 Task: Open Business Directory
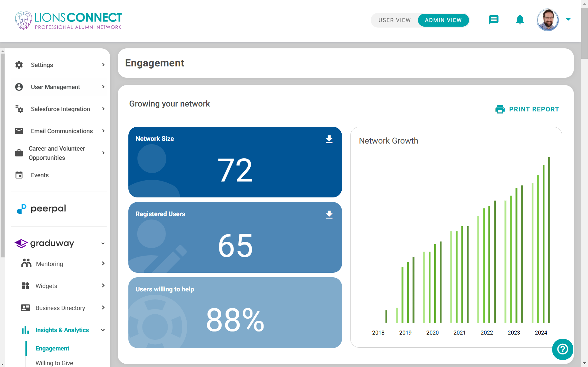(x=60, y=308)
